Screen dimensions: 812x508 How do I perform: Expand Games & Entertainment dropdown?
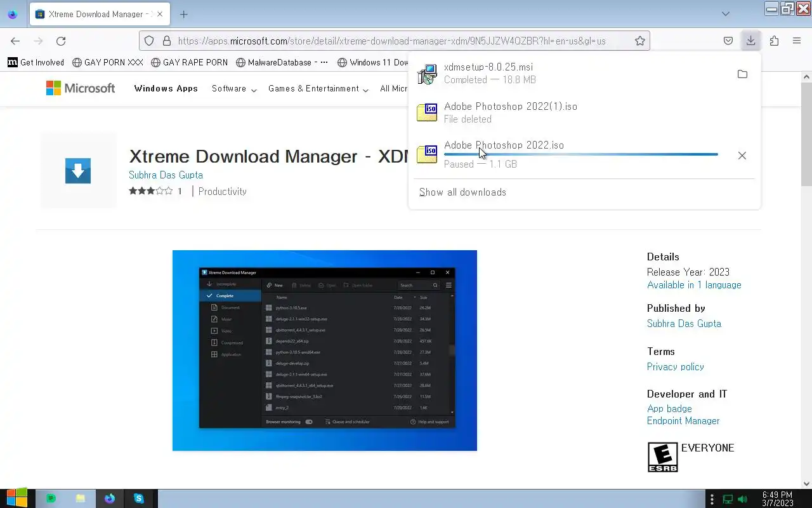(318, 89)
